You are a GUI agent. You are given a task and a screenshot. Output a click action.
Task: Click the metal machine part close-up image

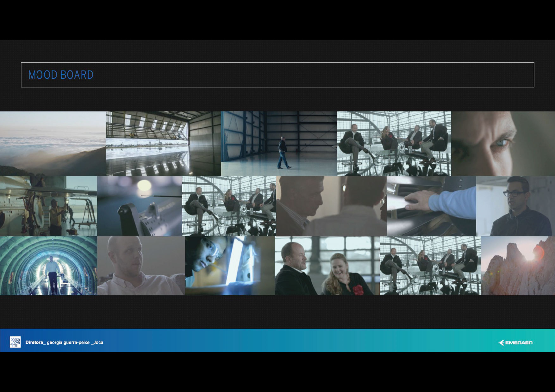[x=140, y=206]
